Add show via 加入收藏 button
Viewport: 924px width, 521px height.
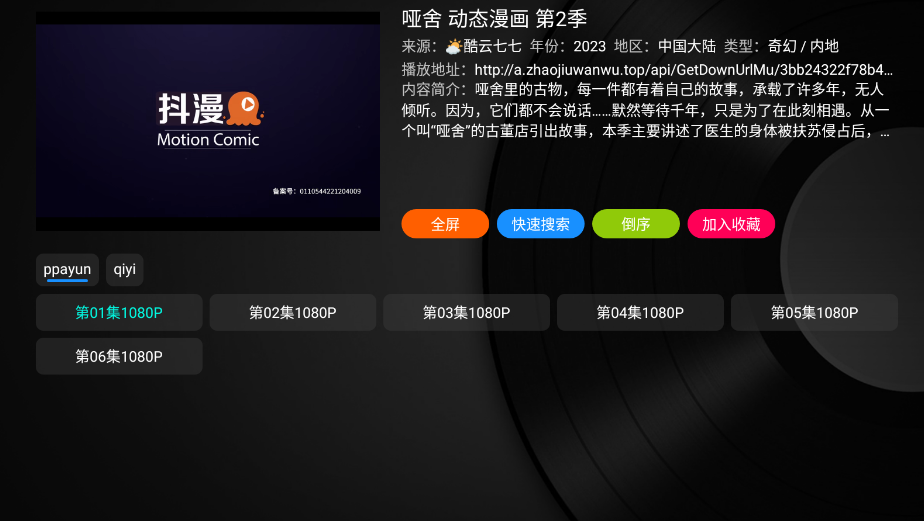(731, 224)
